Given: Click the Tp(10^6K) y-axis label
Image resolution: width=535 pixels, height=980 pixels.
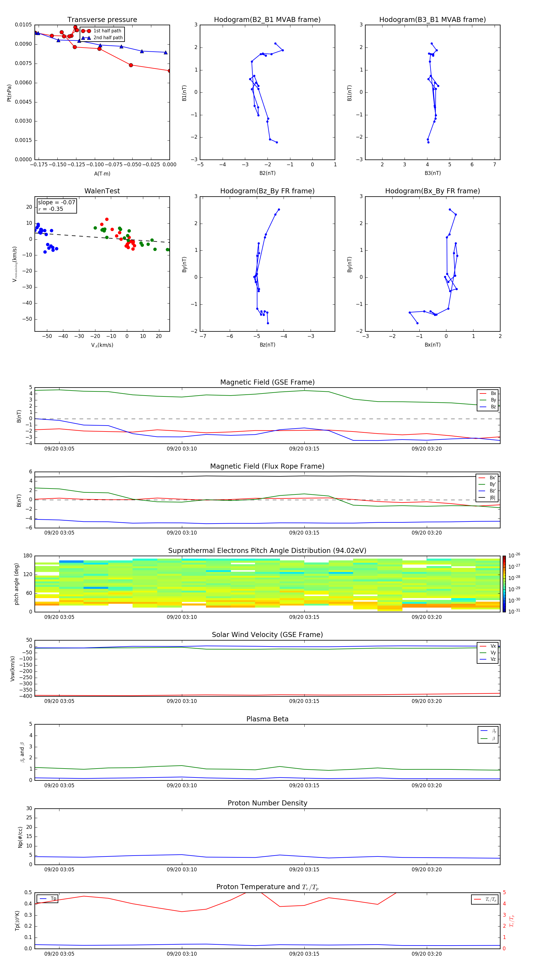Looking at the screenshot, I should pos(17,921).
